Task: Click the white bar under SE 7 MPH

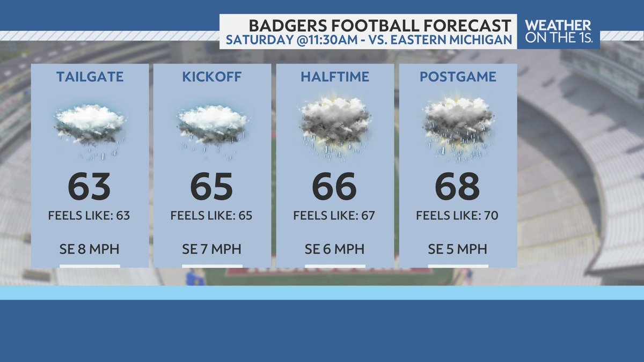Action: 212,265
